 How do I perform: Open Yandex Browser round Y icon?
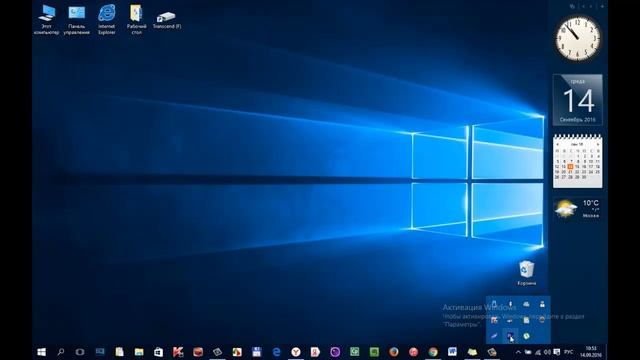coord(296,352)
